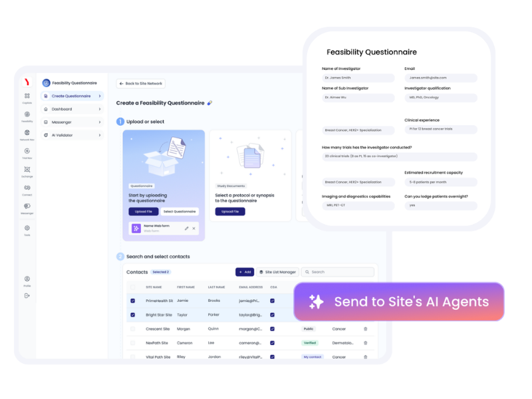
Task: Delete the Vital Path Site contact row
Action: [x=365, y=357]
